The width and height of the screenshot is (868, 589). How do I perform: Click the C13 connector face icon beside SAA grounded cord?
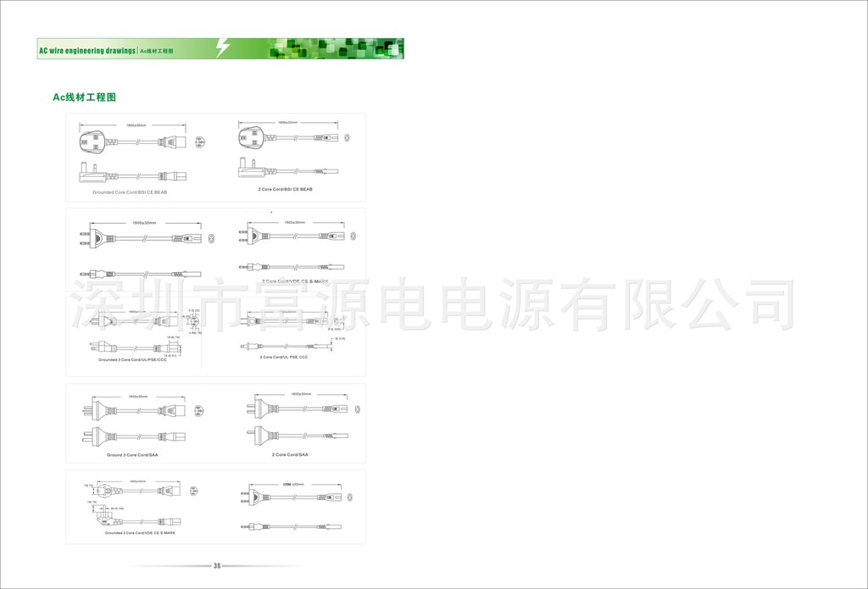(200, 412)
